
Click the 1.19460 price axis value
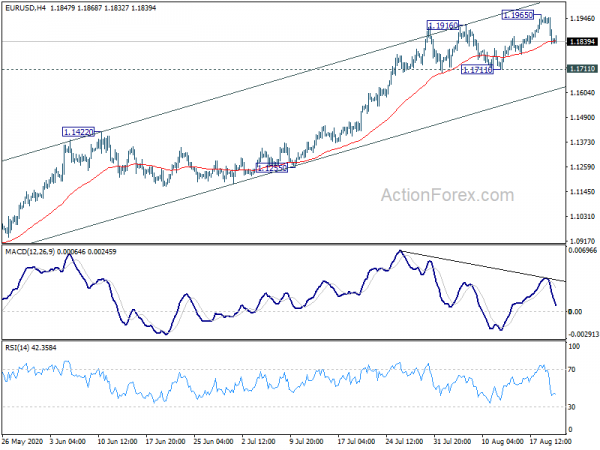pyautogui.click(x=582, y=18)
